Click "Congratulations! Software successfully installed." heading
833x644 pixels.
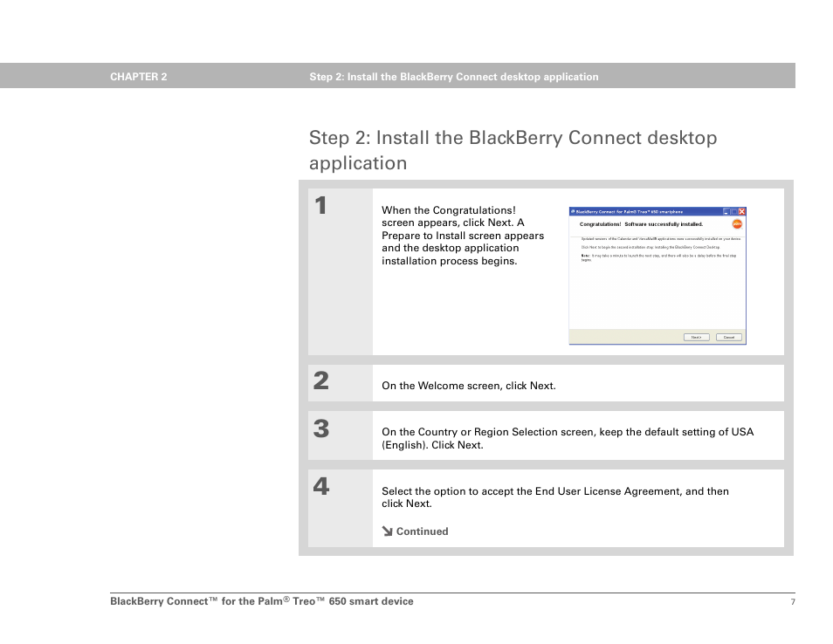click(641, 224)
